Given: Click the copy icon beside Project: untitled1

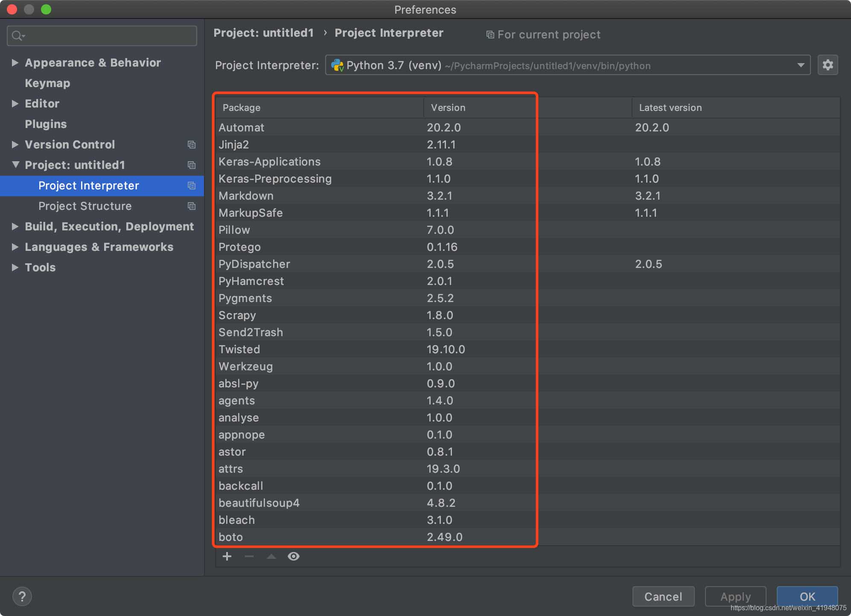Looking at the screenshot, I should click(192, 165).
